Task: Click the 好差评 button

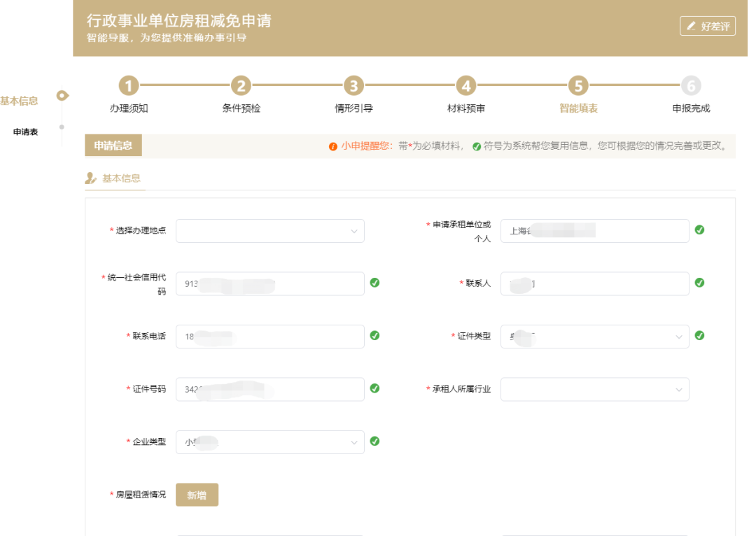Action: coord(707,26)
